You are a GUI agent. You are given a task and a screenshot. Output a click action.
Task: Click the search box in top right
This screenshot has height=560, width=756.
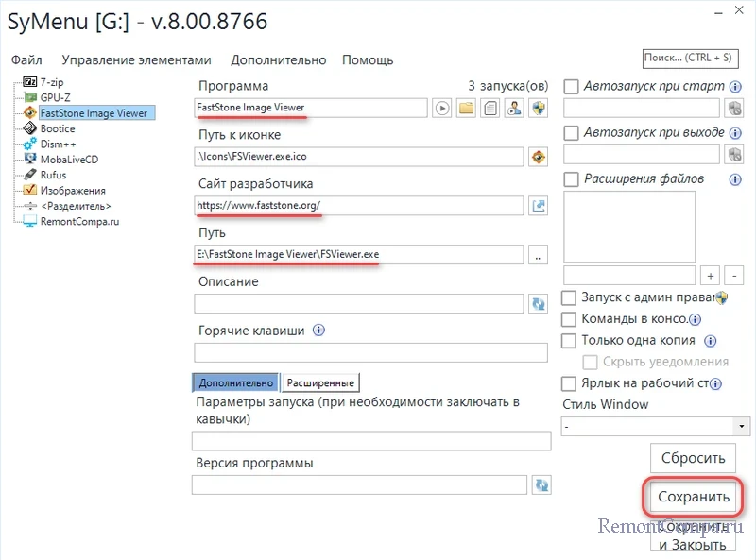click(689, 59)
